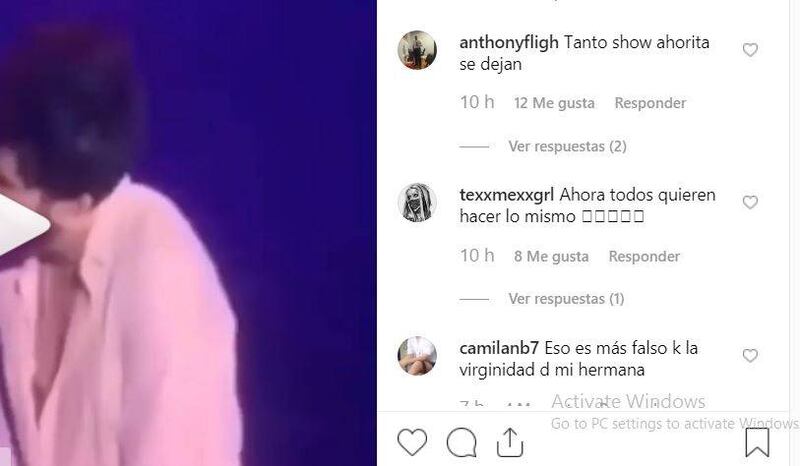
Task: Reply to anthonyfligh's comment with Responder
Action: 650,103
